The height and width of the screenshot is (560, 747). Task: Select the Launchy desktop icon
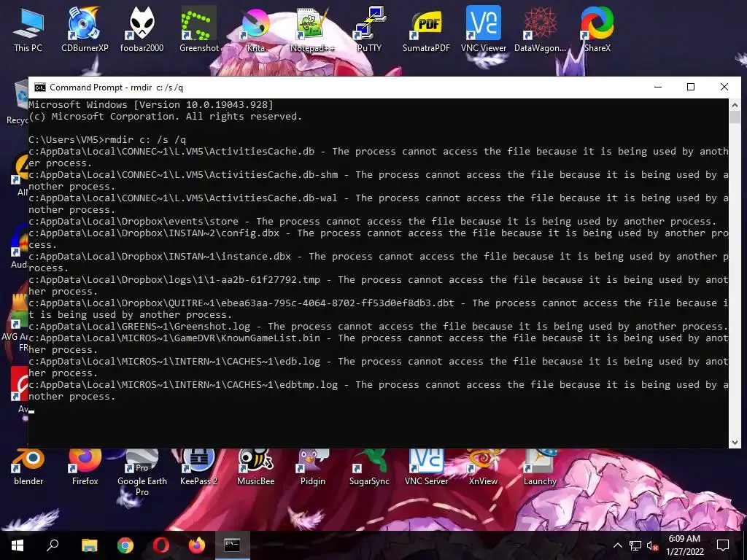tap(540, 467)
